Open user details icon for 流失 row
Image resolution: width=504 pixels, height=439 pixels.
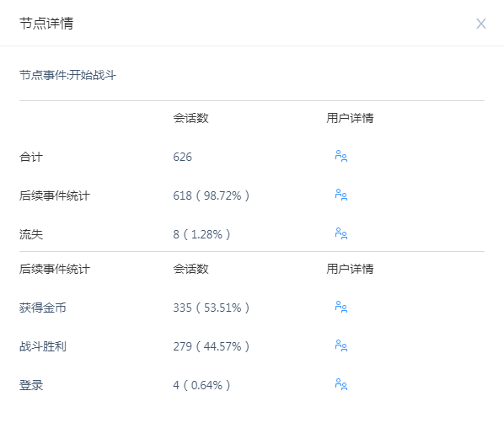[x=341, y=233]
